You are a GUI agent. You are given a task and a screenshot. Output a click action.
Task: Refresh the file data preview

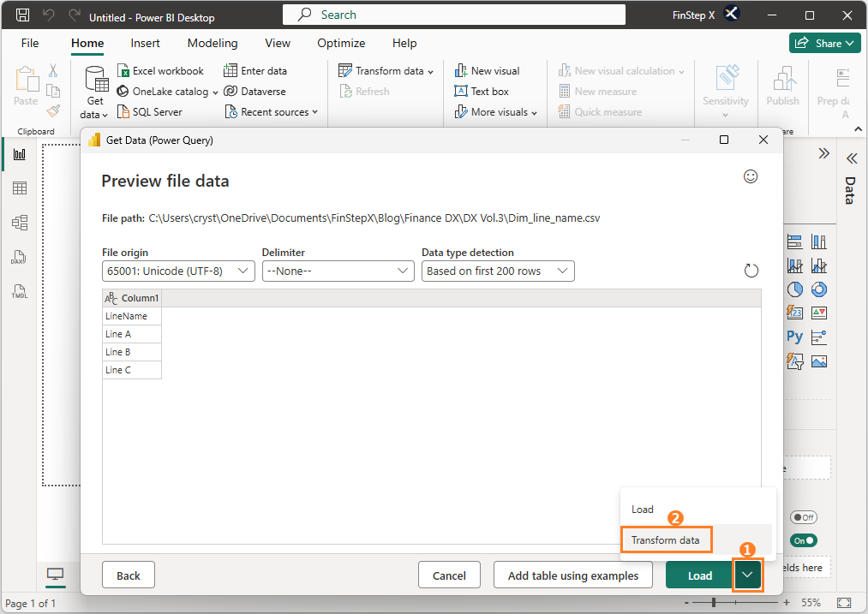751,271
